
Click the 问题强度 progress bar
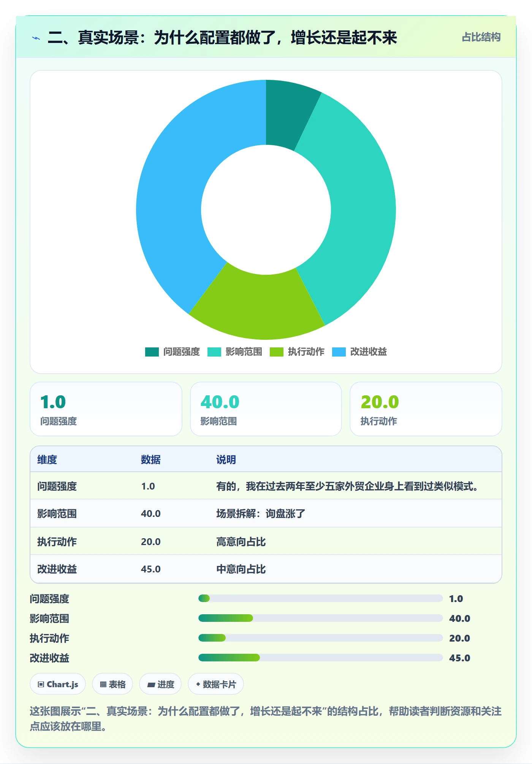(x=320, y=599)
